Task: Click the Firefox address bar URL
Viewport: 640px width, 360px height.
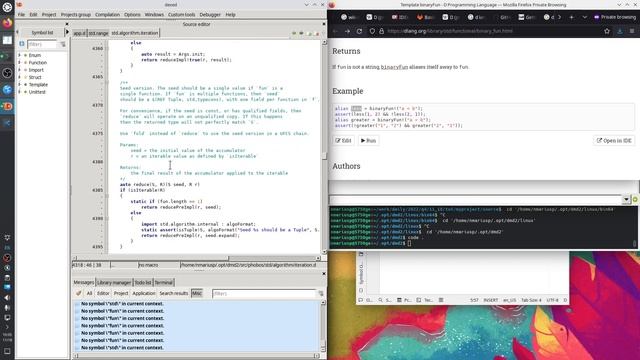Action: click(450, 31)
